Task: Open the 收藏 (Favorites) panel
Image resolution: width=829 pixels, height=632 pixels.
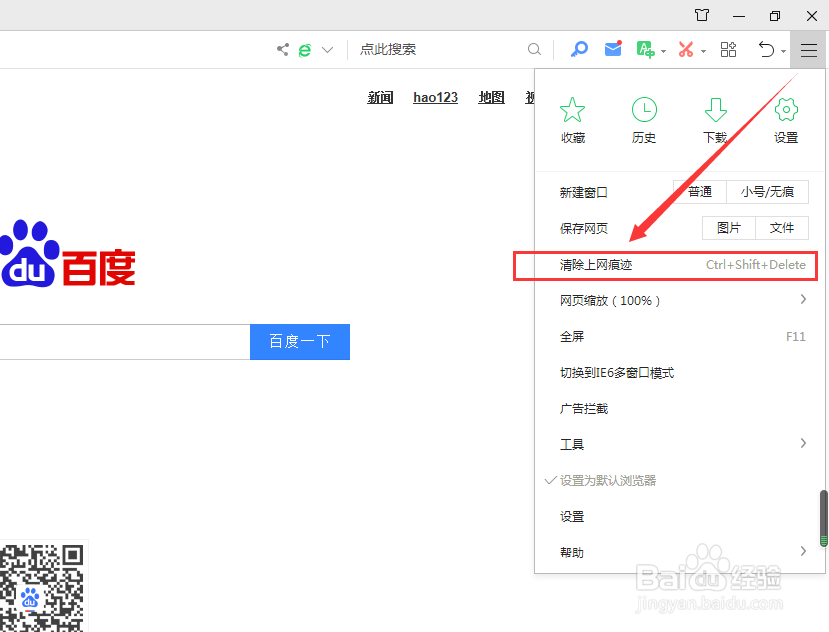Action: coord(572,118)
